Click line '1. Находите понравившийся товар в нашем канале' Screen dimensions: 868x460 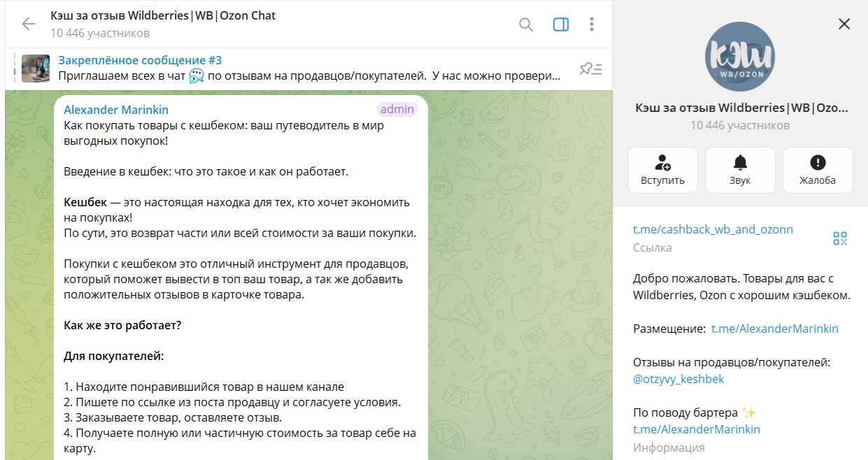204,387
